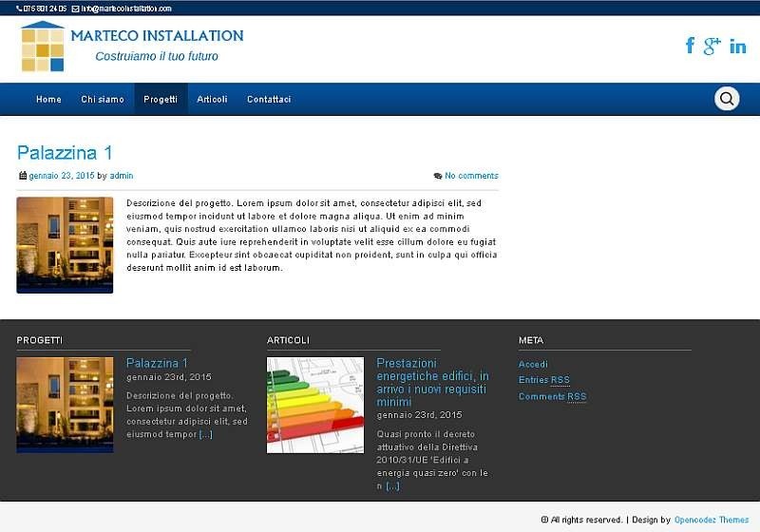This screenshot has width=760, height=532.
Task: Open the Google Plus social icon
Action: click(712, 46)
